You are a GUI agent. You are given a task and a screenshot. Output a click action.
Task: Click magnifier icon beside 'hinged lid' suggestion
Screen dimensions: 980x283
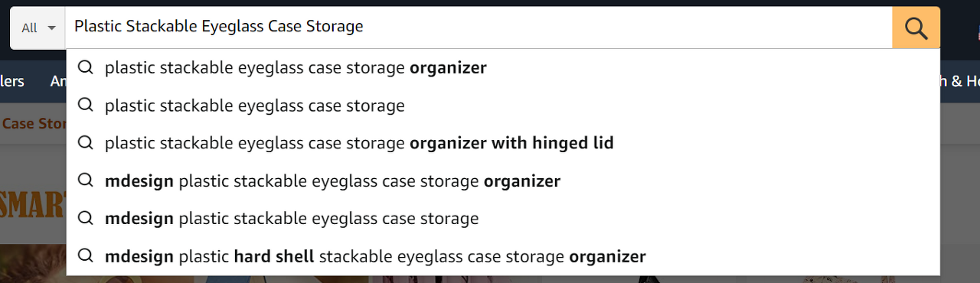coord(86,142)
